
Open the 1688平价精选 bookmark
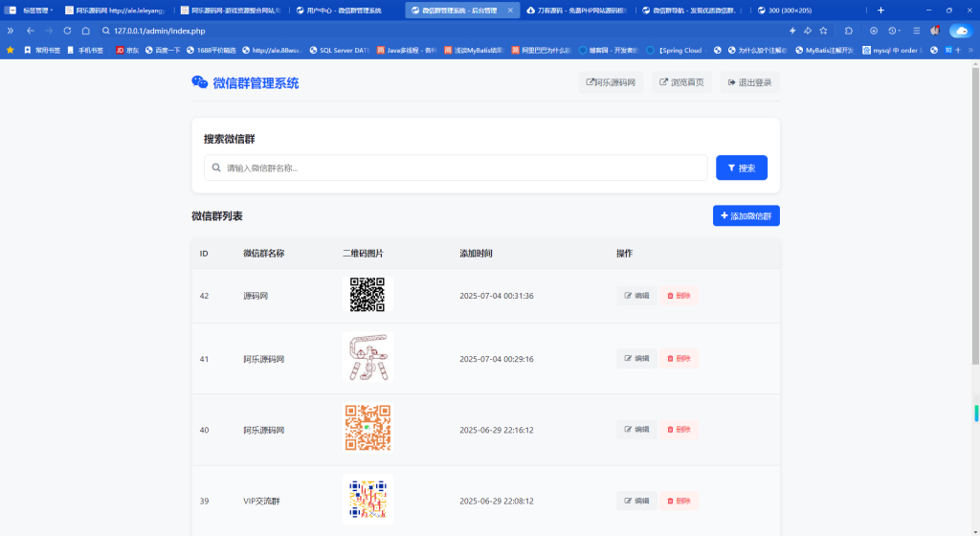[x=212, y=50]
